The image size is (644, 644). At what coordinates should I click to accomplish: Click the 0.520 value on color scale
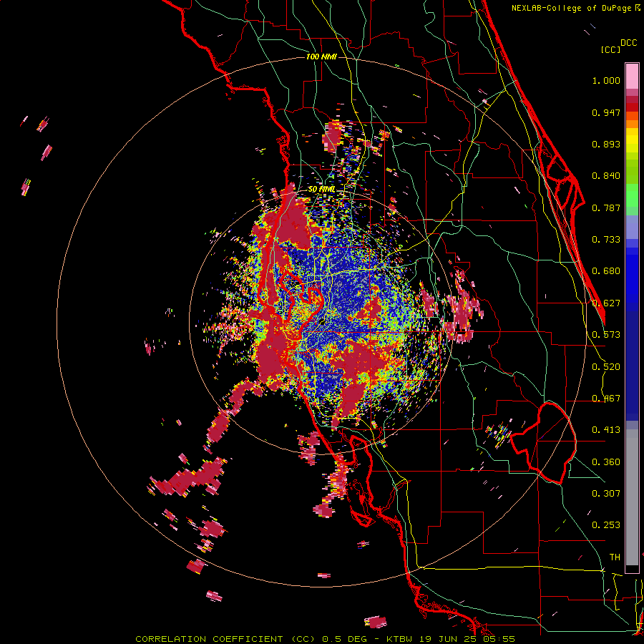(606, 367)
